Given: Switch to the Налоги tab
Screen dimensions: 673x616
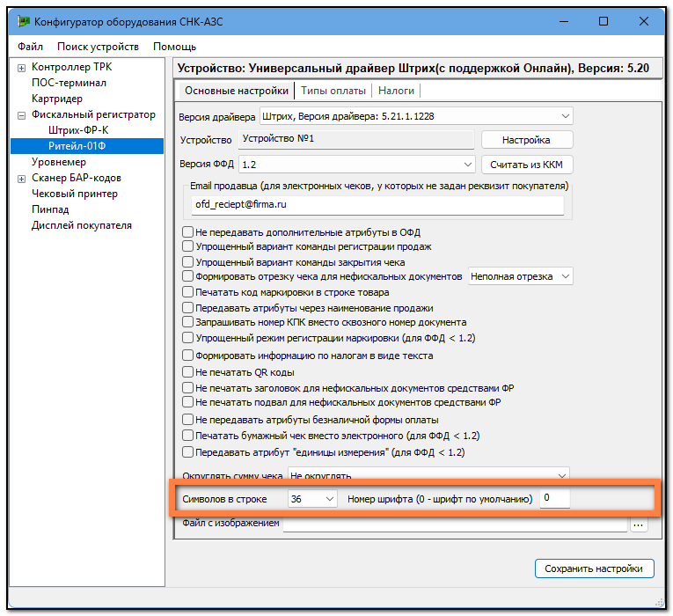Looking at the screenshot, I should (396, 91).
